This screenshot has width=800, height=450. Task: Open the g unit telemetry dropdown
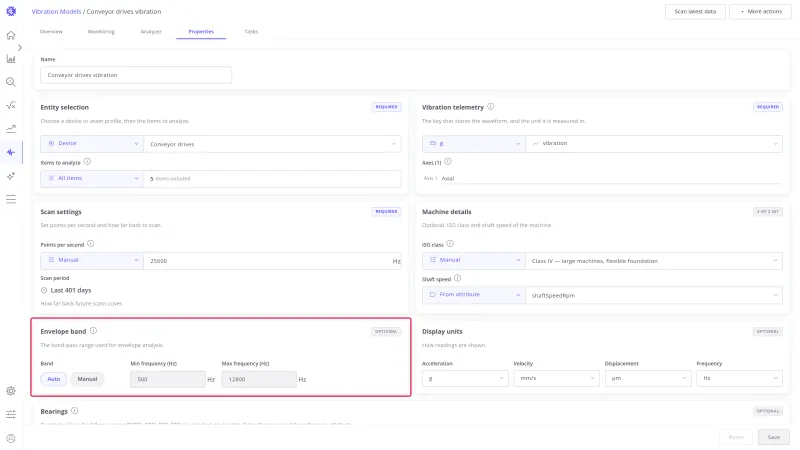(x=473, y=143)
